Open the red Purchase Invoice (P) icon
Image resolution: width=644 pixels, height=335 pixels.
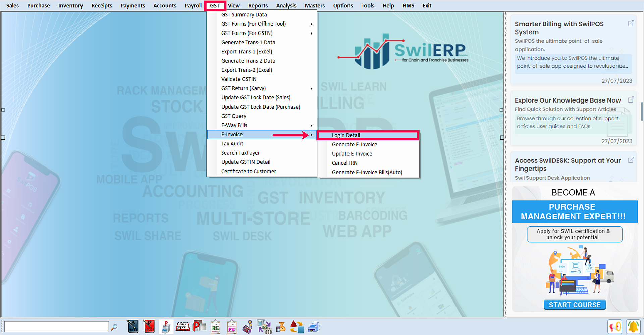tap(149, 327)
